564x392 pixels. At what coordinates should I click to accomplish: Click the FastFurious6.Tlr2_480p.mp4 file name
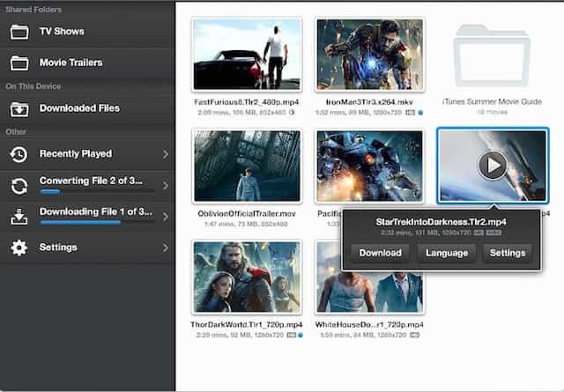247,102
